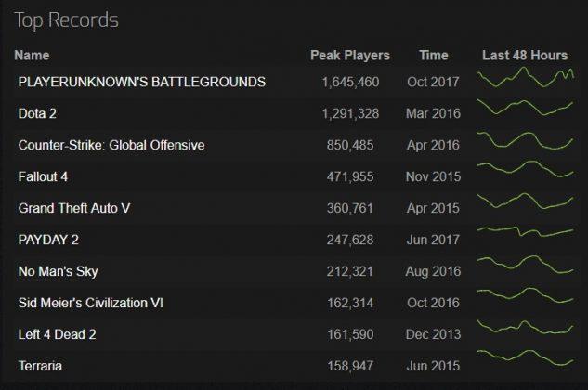Click the Time column header

tap(434, 56)
